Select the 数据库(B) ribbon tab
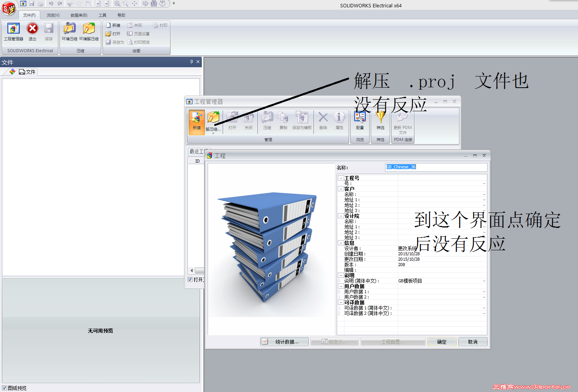The image size is (578, 392). [x=79, y=15]
